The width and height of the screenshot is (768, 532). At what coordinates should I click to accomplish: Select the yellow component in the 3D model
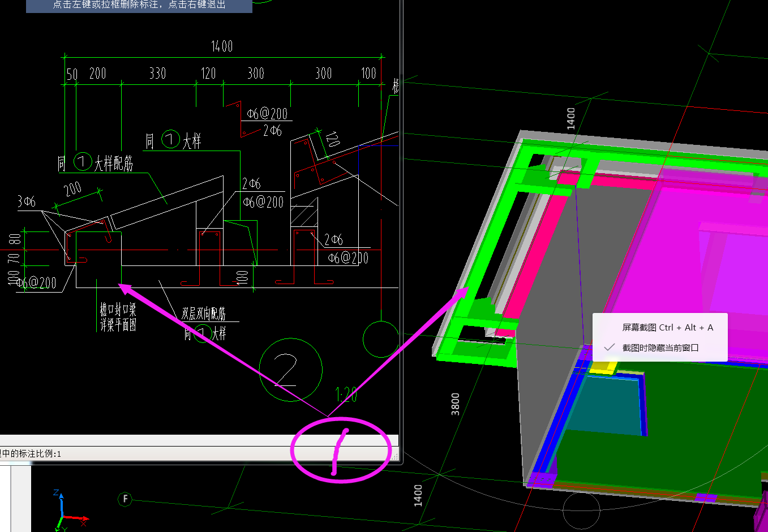pos(603,367)
